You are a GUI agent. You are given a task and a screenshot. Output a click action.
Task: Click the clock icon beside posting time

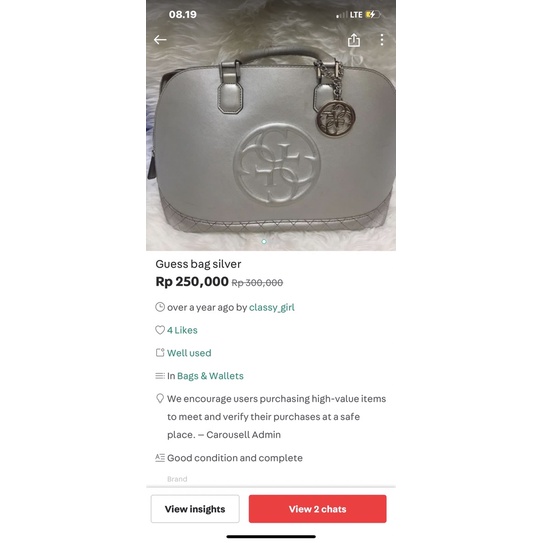pos(160,307)
